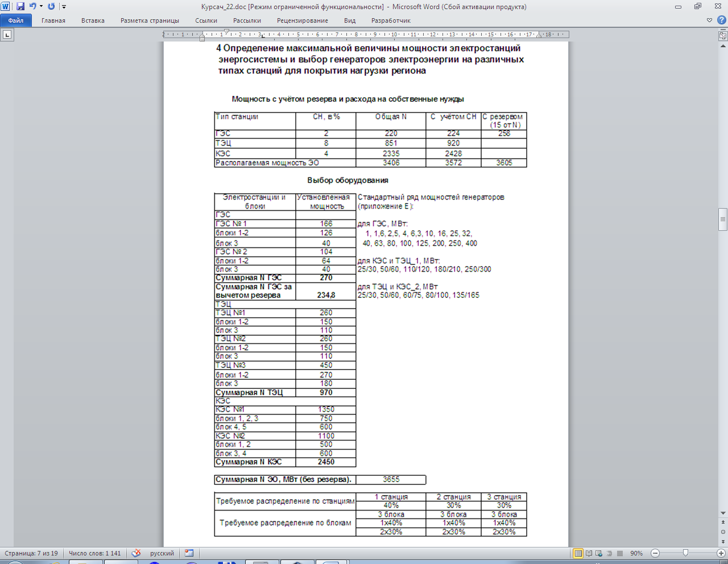Click the Выбор оборудования heading
728x564 pixels.
pos(348,180)
